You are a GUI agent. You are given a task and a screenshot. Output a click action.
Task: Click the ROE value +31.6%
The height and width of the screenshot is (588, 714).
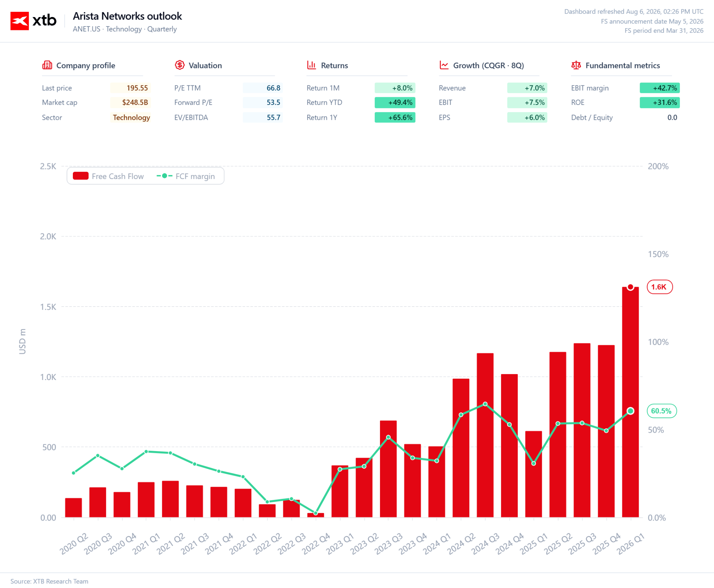tap(660, 102)
